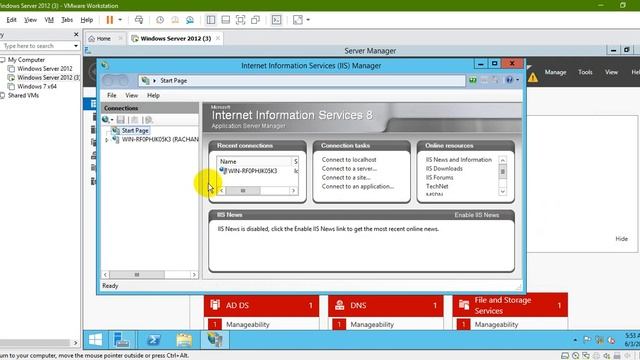Click Connect to an application...
Image resolution: width=640 pixels, height=360 pixels.
(x=358, y=187)
